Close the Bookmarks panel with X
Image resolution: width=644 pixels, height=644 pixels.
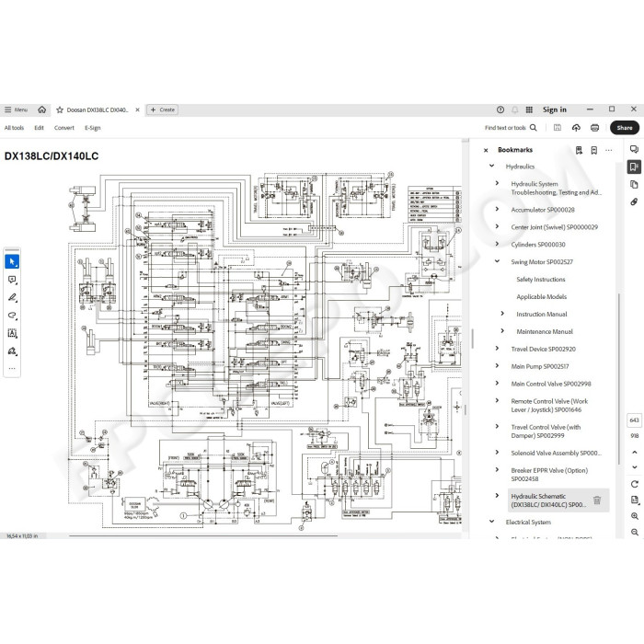tap(486, 150)
